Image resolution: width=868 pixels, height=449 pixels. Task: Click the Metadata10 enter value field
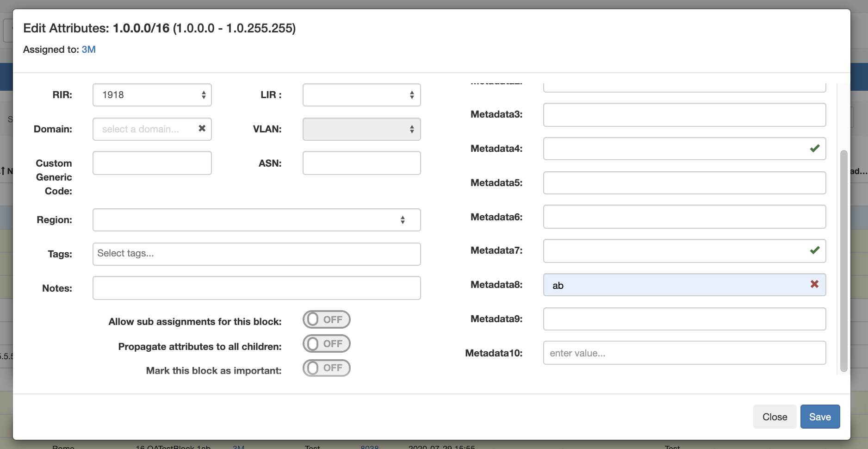(x=684, y=353)
